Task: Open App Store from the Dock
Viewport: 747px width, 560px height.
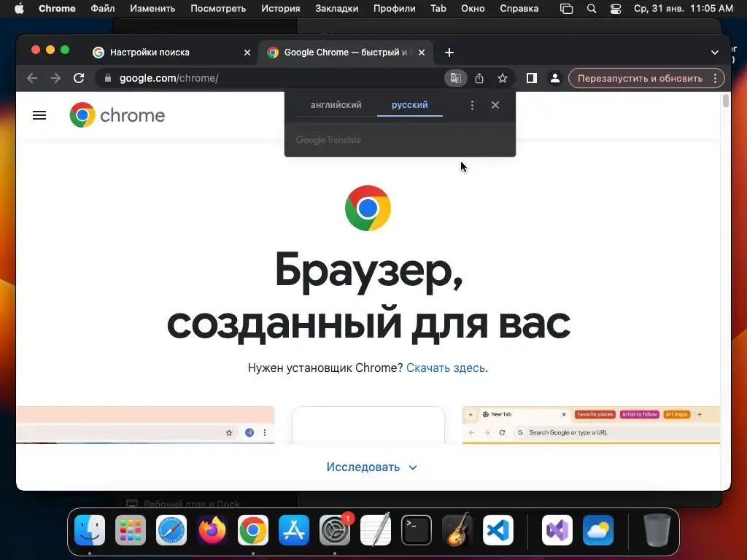Action: [x=294, y=530]
